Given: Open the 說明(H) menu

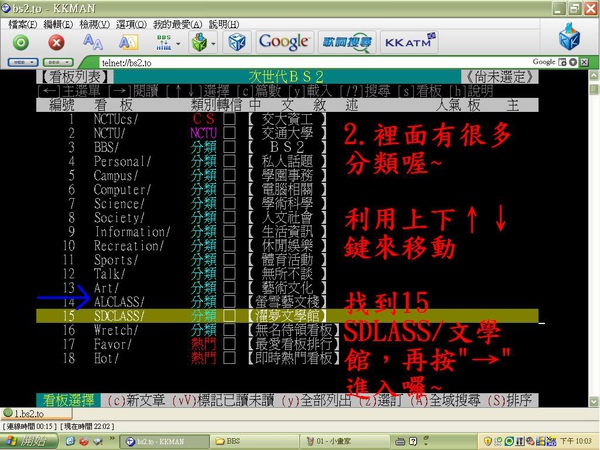Looking at the screenshot, I should tap(224, 24).
